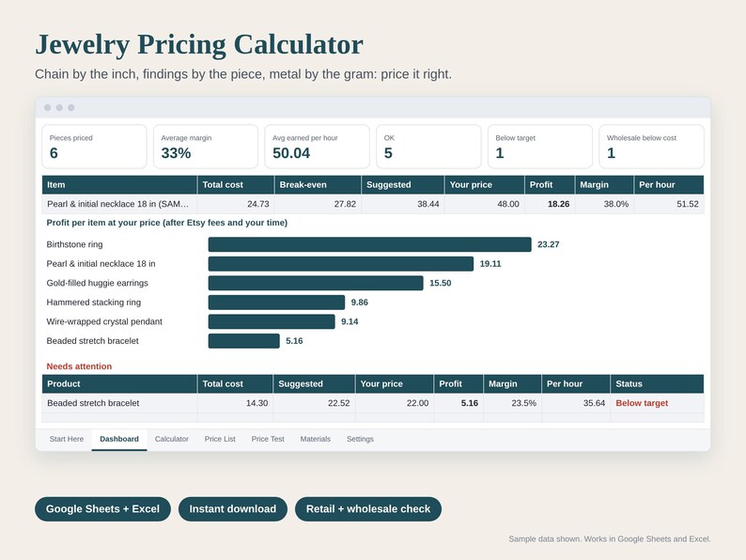The image size is (746, 560).
Task: Click the 38.44 suggested price cell
Action: [x=402, y=204]
